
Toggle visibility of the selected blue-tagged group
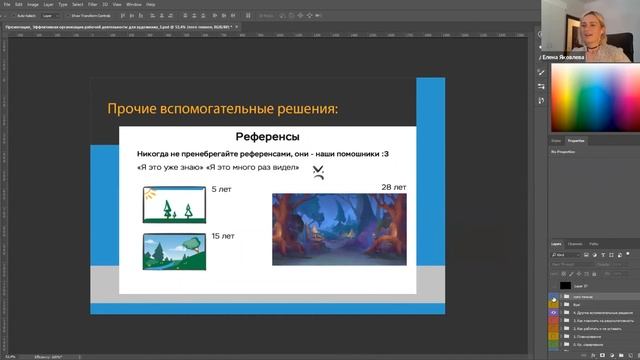click(x=553, y=297)
